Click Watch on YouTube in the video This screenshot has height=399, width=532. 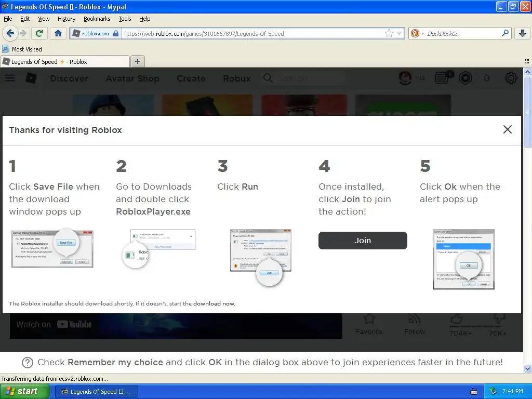[54, 324]
